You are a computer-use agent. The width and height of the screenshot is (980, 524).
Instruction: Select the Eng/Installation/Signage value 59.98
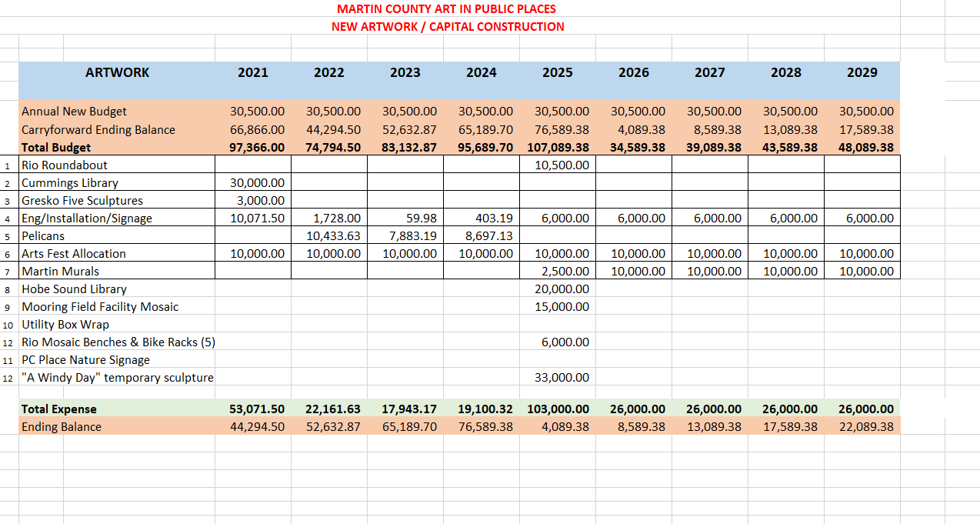coord(421,219)
